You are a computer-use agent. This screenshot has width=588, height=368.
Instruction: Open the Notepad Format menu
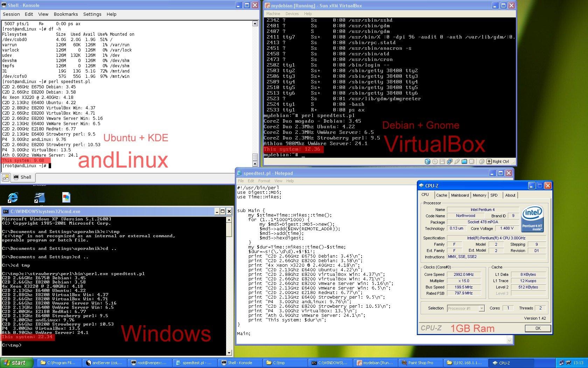(264, 181)
